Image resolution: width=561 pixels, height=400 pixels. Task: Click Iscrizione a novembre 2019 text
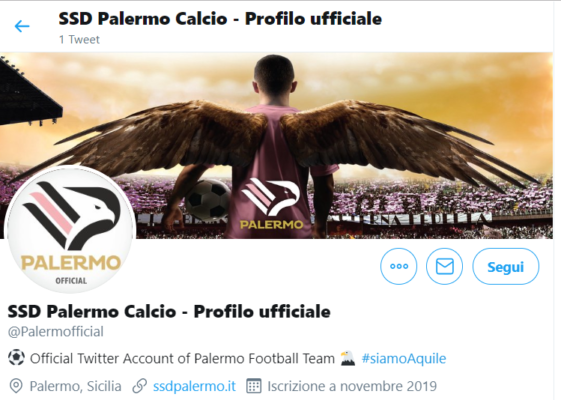(352, 386)
